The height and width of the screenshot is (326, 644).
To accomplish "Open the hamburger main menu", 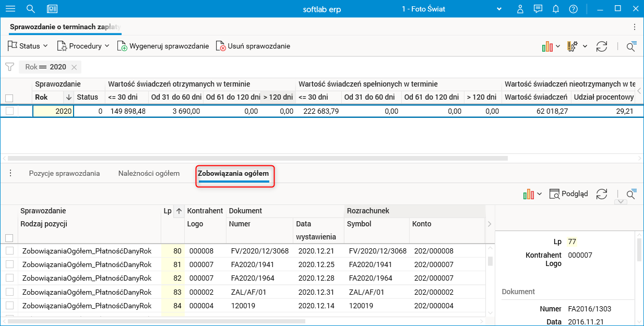I will (10, 9).
